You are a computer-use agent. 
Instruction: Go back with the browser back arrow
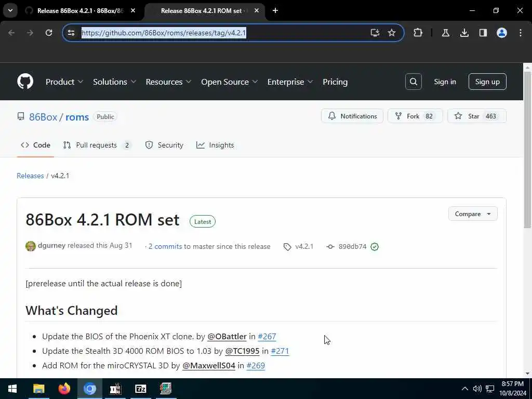11,33
